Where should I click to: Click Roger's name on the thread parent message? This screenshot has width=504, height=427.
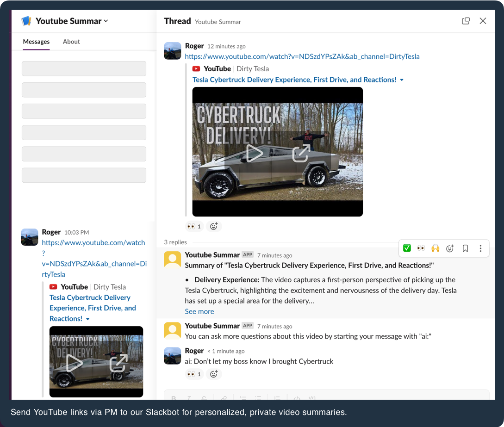194,46
